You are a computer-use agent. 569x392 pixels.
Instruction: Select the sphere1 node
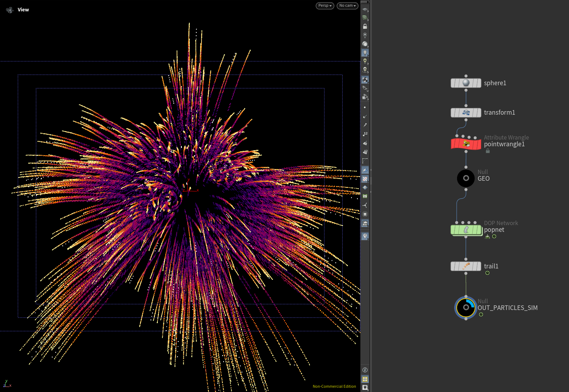[466, 83]
